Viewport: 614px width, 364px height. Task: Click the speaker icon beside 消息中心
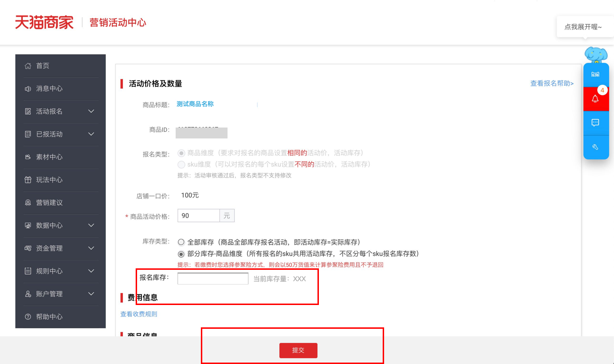point(28,89)
